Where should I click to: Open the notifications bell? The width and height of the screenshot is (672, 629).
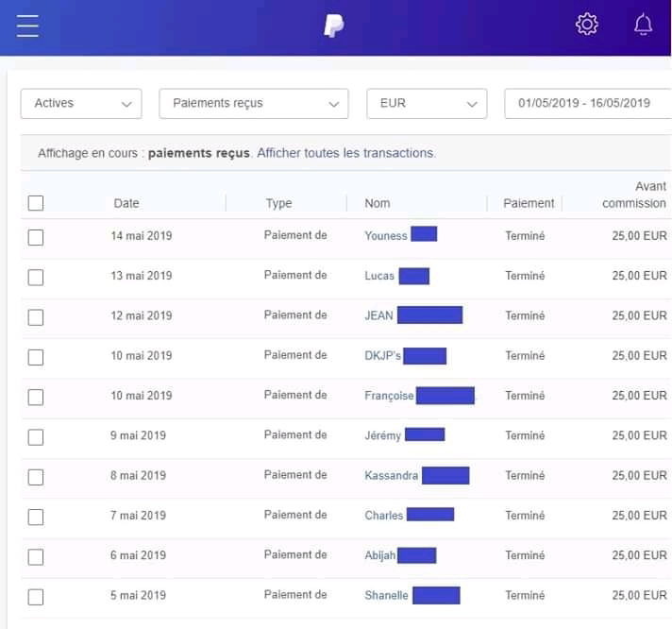[643, 25]
